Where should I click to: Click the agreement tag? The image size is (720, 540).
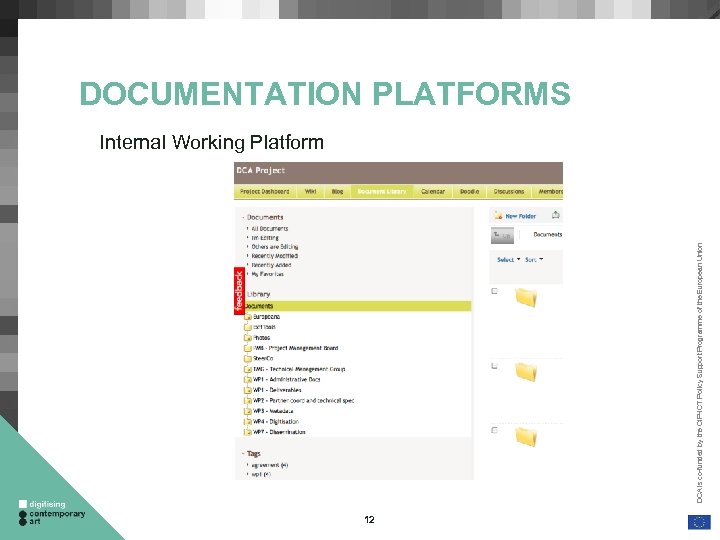click(x=270, y=465)
